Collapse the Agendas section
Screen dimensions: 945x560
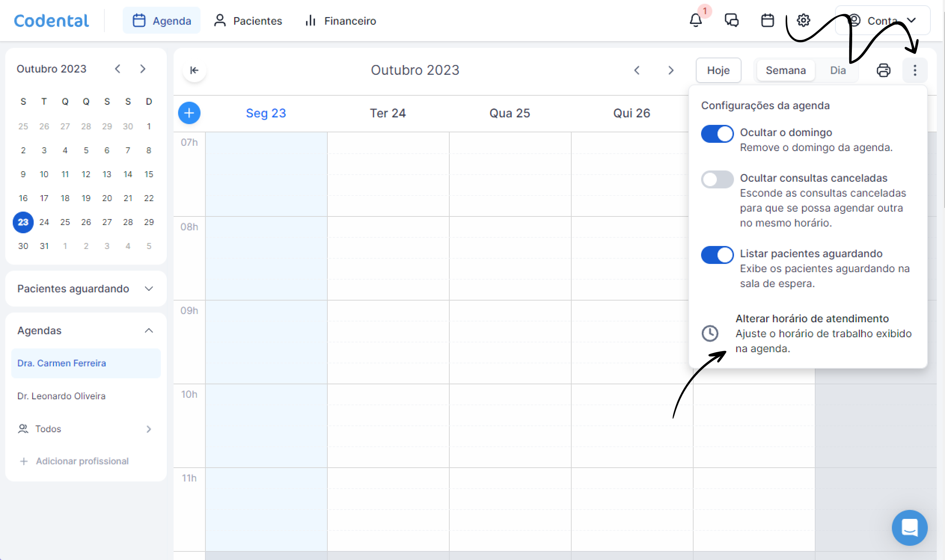coord(149,330)
